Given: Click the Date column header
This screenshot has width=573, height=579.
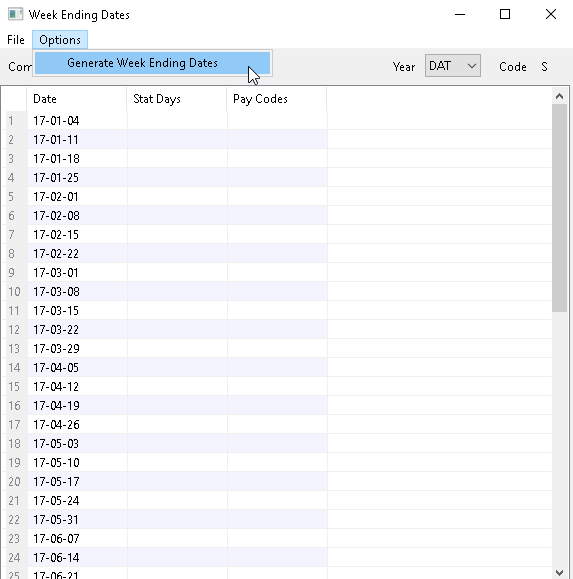Looking at the screenshot, I should point(77,99).
